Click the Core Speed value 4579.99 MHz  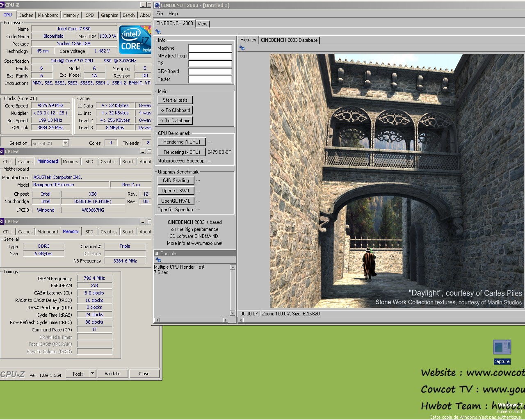50,105
